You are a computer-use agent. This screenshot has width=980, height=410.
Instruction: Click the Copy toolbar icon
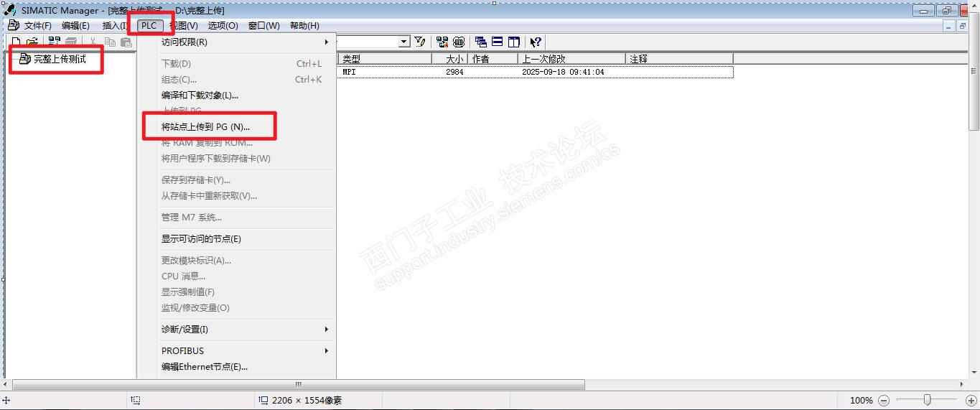coord(110,42)
